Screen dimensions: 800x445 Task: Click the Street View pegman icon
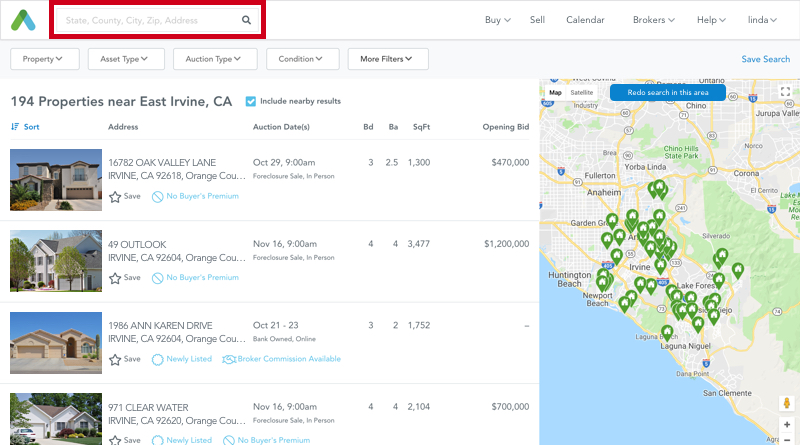787,404
